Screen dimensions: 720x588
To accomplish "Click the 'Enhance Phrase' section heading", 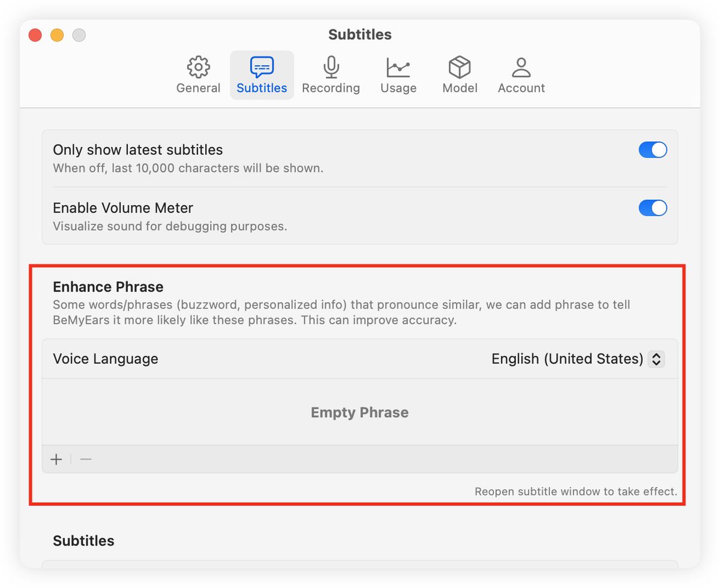I will point(108,287).
